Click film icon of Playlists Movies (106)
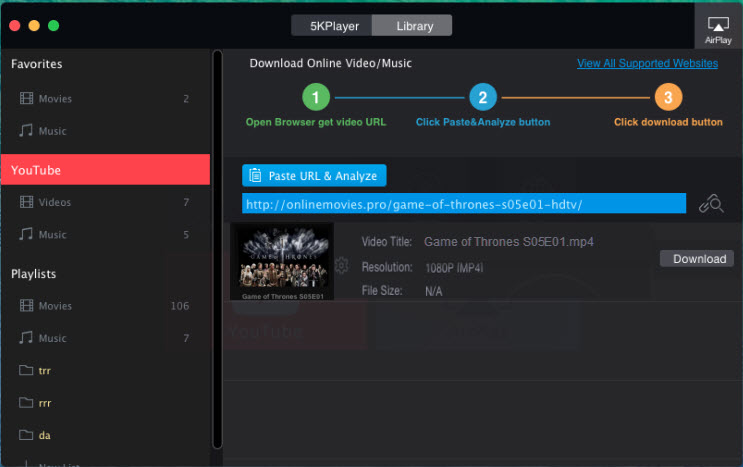 pos(27,305)
